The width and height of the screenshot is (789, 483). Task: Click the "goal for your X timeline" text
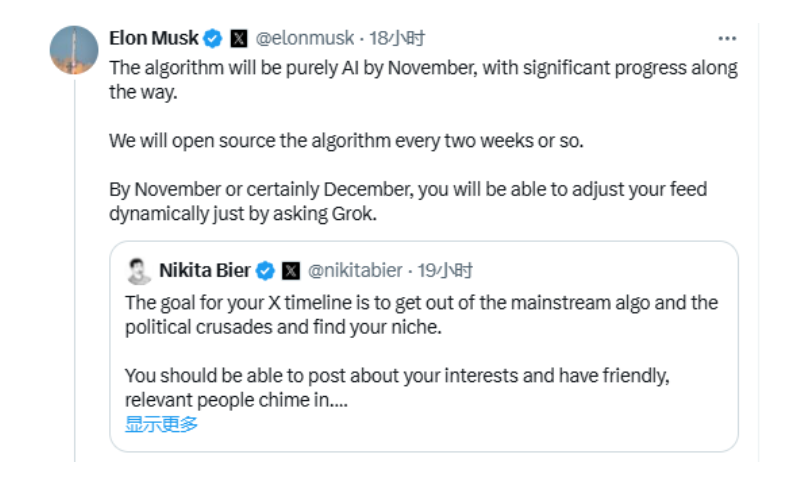pos(421,314)
